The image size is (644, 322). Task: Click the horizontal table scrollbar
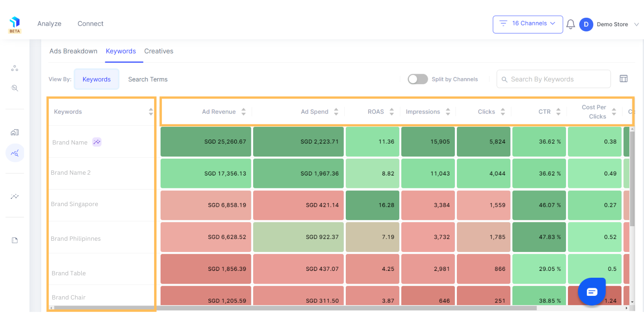(295, 308)
